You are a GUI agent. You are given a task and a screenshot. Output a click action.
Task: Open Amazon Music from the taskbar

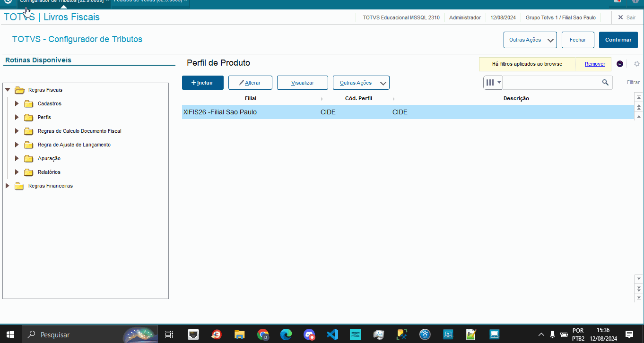pos(356,334)
